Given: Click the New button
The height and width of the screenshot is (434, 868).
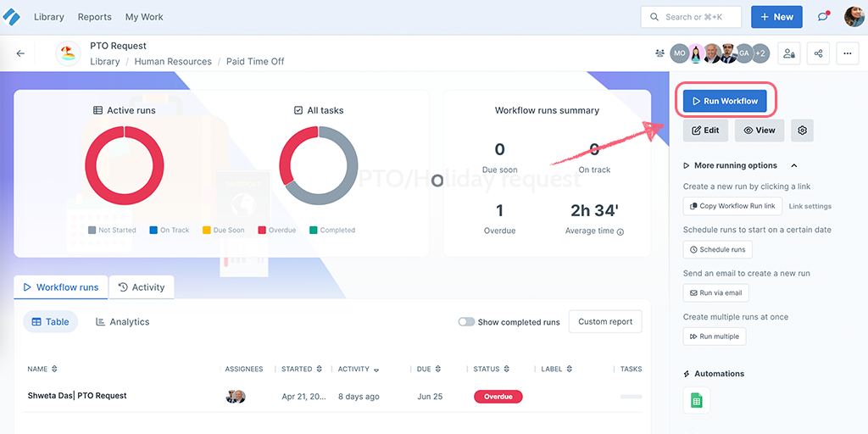Looking at the screenshot, I should [776, 17].
